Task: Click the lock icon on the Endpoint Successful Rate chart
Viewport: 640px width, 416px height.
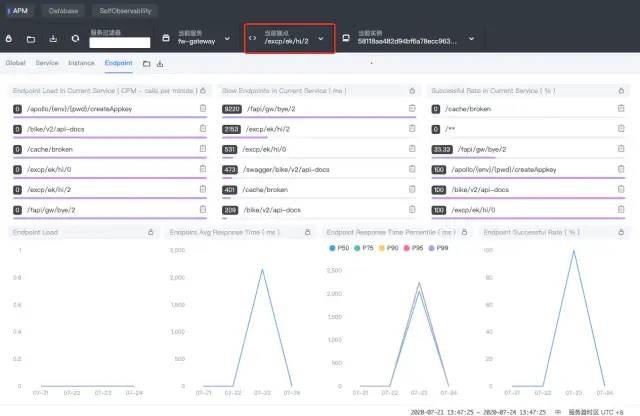Action: pyautogui.click(x=621, y=232)
